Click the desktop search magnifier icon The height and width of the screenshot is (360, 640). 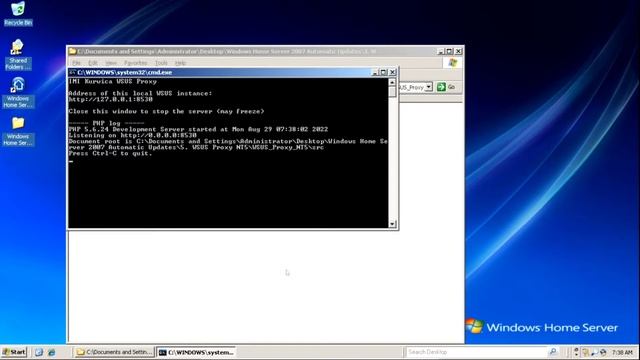(553, 352)
